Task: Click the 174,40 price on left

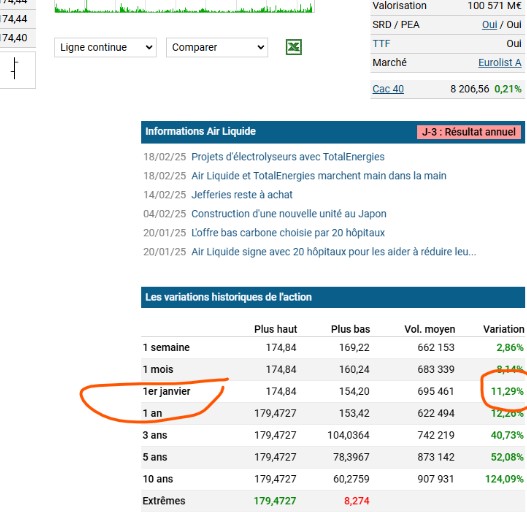Action: click(13, 38)
